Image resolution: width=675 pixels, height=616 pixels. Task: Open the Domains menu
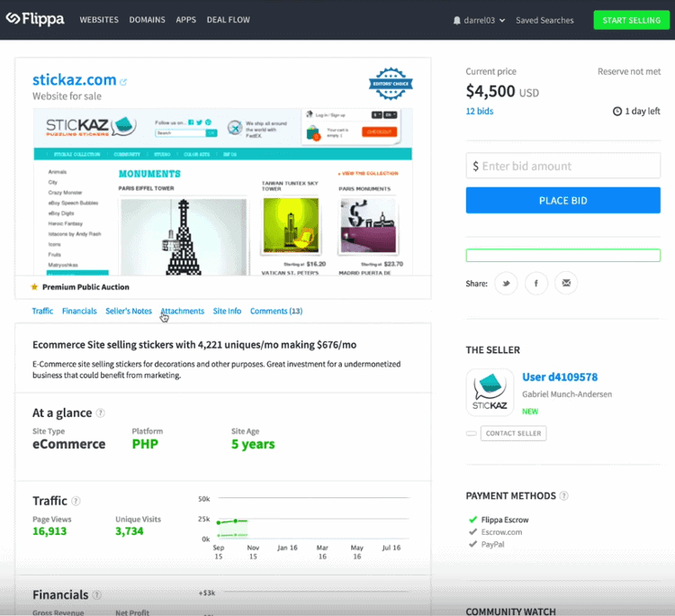click(x=148, y=20)
